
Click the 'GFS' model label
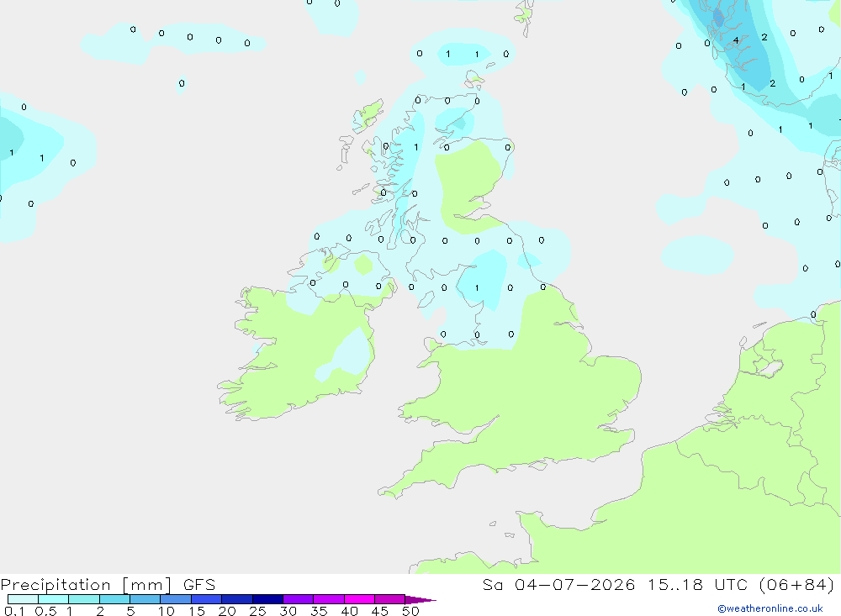pyautogui.click(x=199, y=585)
